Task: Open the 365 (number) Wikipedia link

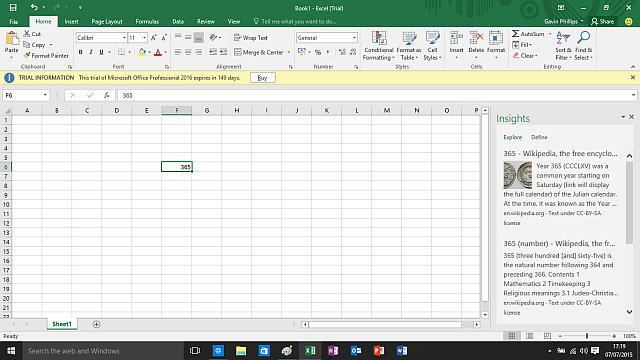Action: pyautogui.click(x=559, y=243)
